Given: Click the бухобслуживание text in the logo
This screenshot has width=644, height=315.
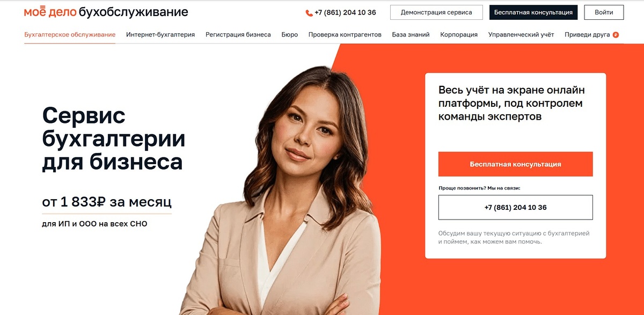Looking at the screenshot, I should (134, 12).
